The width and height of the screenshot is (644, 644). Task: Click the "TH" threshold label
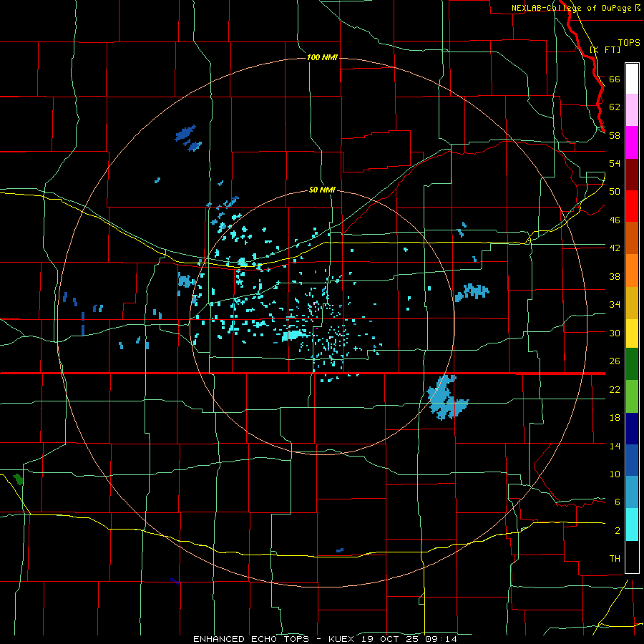(615, 558)
